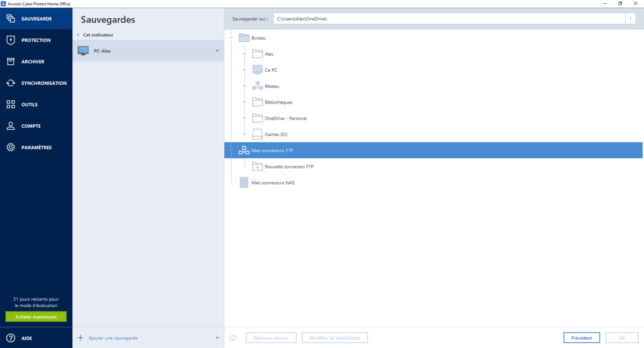
Task: Select the Bureau folder icon
Action: point(244,38)
